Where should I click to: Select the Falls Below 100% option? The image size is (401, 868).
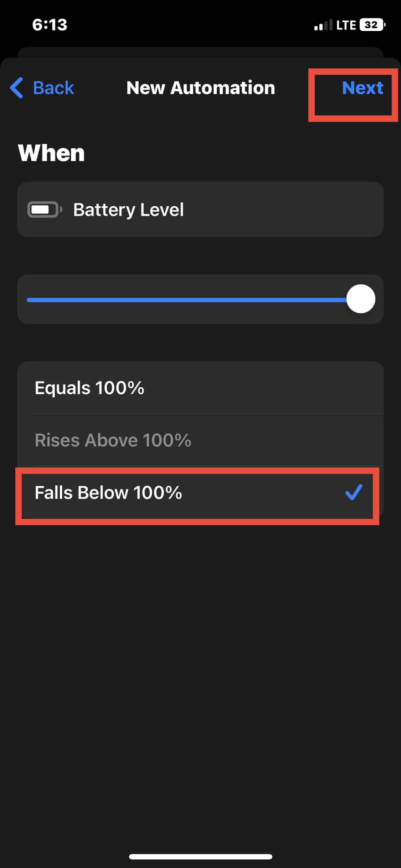[x=108, y=493]
